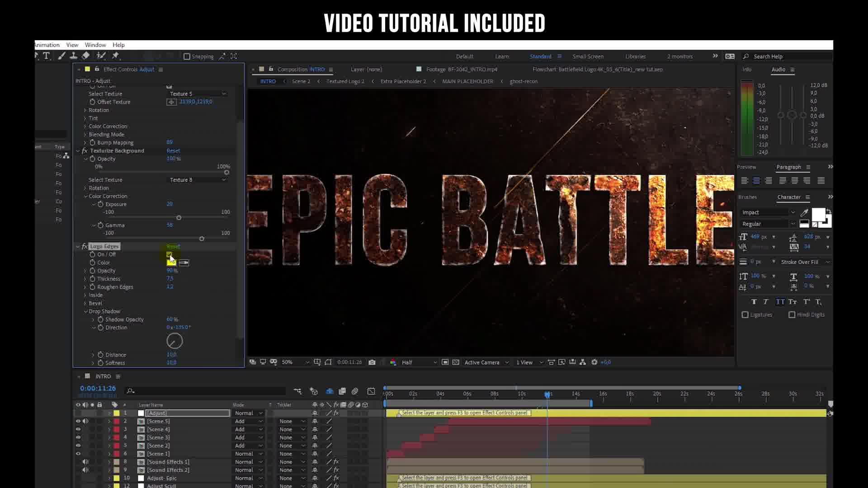The width and height of the screenshot is (868, 488).
Task: Open the 50% magnification dropdown
Action: (295, 362)
